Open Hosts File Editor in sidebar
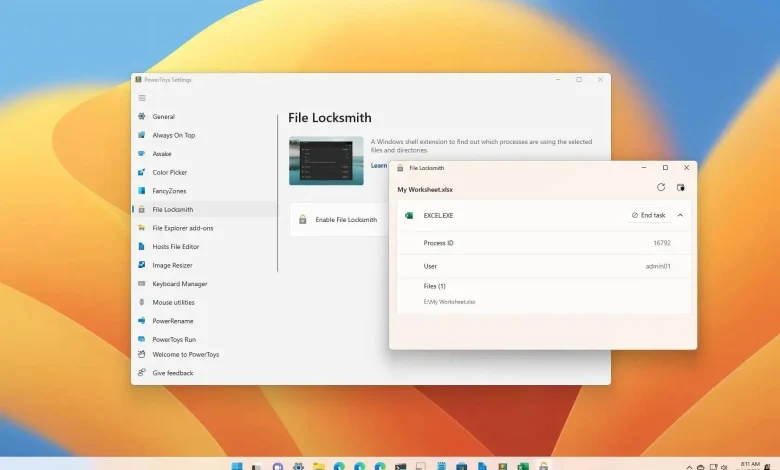Viewport: 780px width, 470px height. [176, 246]
